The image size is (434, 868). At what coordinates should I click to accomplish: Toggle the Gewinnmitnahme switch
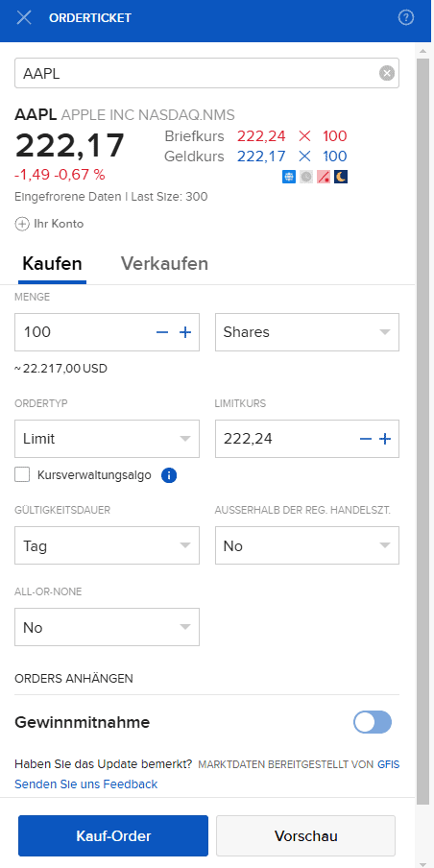click(372, 722)
